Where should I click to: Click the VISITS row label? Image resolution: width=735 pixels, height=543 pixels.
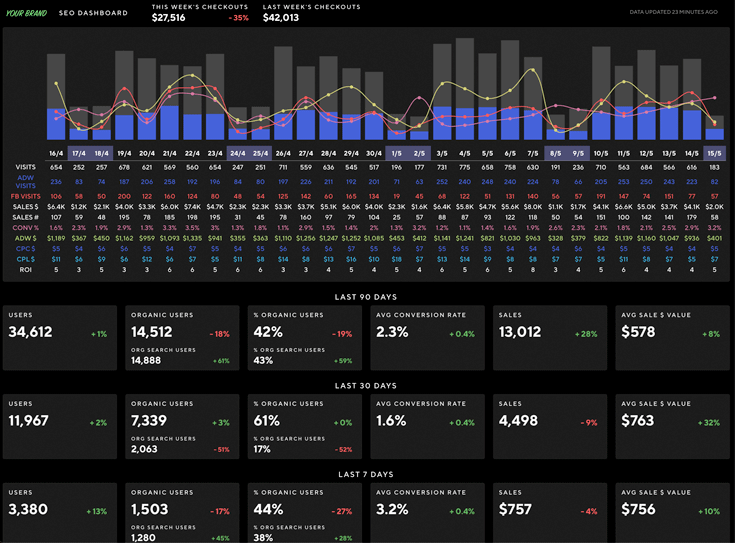pos(26,167)
